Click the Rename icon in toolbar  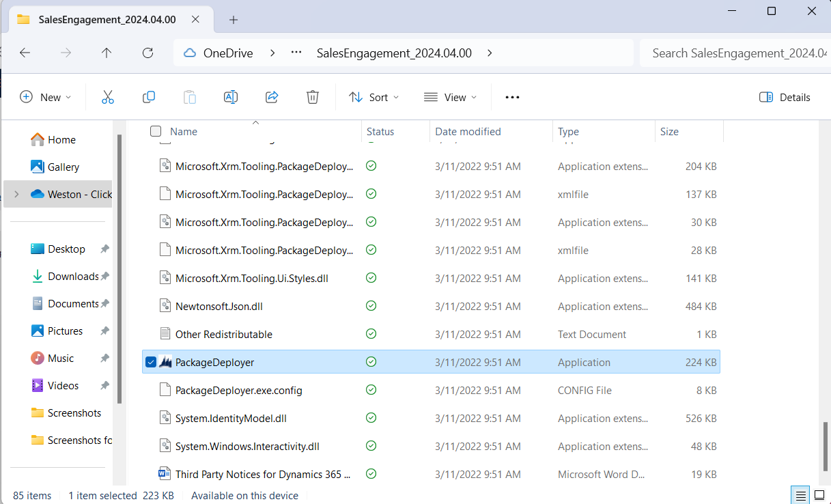click(x=231, y=97)
